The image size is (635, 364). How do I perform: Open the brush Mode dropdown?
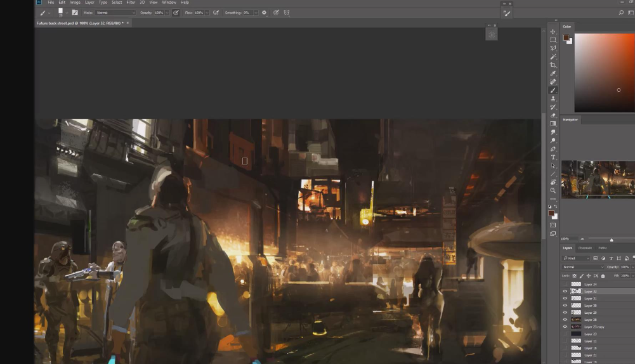pos(115,13)
